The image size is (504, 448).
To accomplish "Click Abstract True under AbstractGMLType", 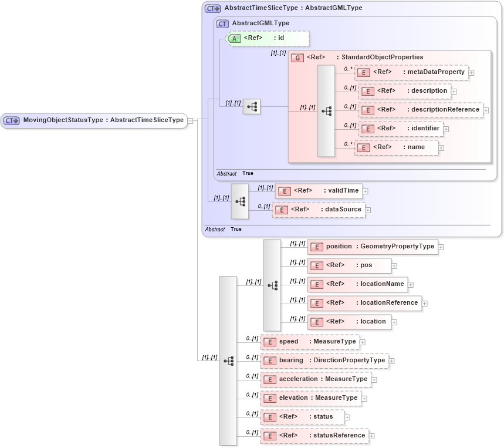I will (235, 174).
